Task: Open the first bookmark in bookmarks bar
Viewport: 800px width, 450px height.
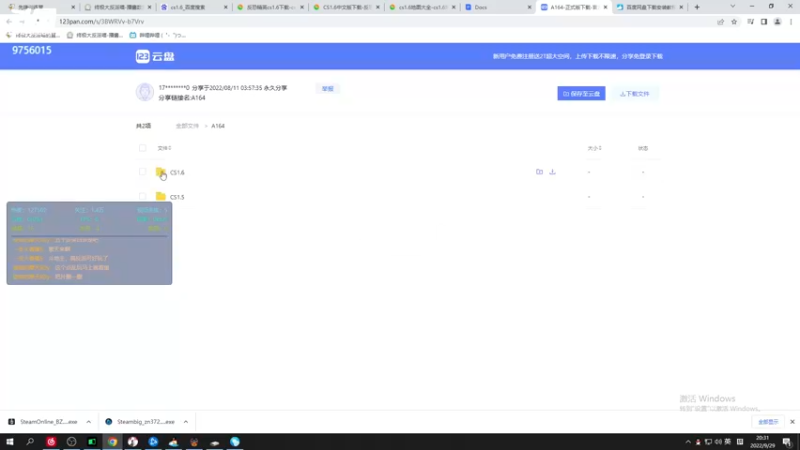Action: pyautogui.click(x=33, y=35)
